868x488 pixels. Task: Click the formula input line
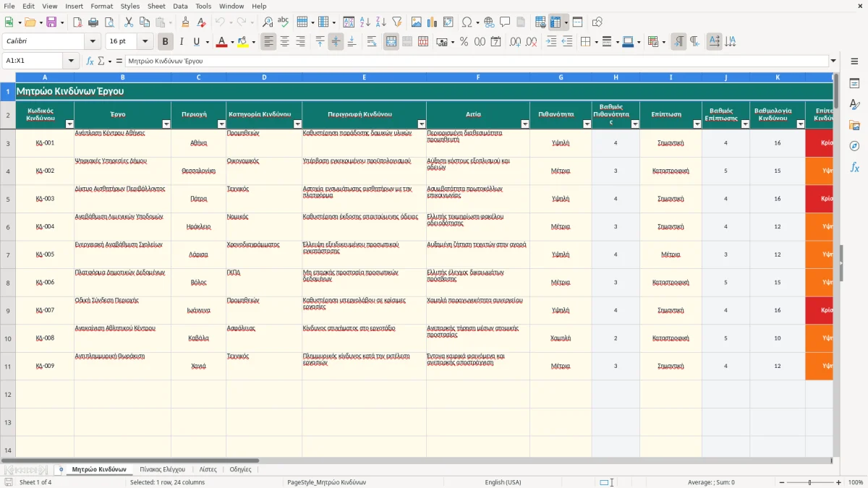477,61
